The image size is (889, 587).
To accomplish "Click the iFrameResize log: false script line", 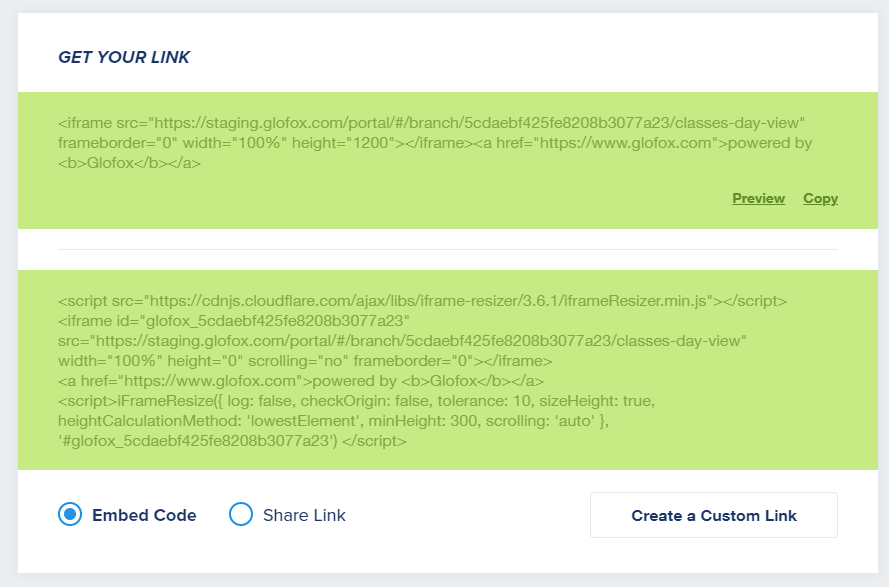I will point(357,401).
